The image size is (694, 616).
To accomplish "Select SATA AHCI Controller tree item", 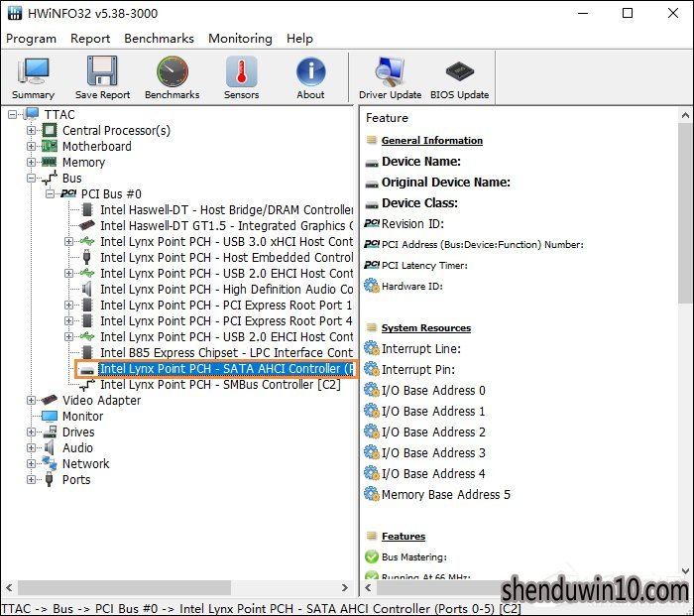I will pyautogui.click(x=227, y=368).
